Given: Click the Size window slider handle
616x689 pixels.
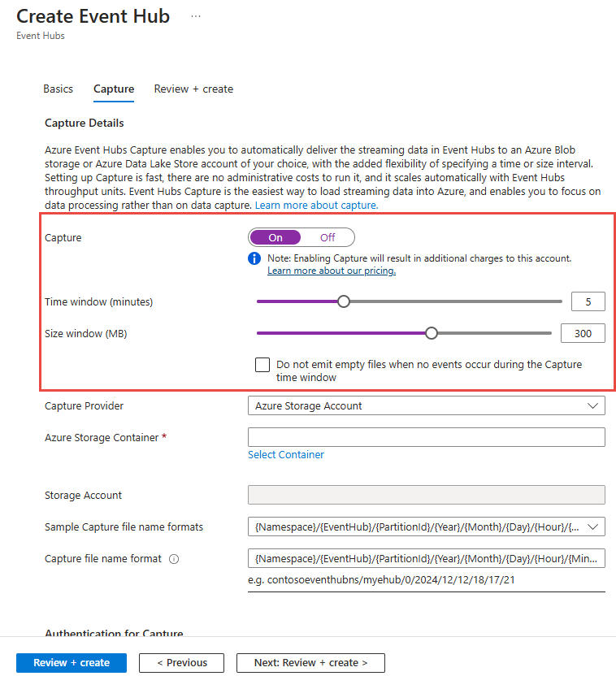Looking at the screenshot, I should [432, 333].
